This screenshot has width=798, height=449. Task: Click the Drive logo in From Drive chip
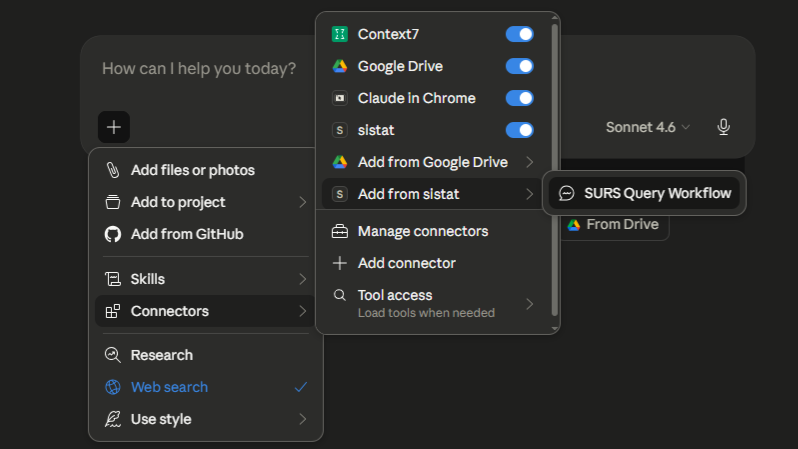coord(574,224)
